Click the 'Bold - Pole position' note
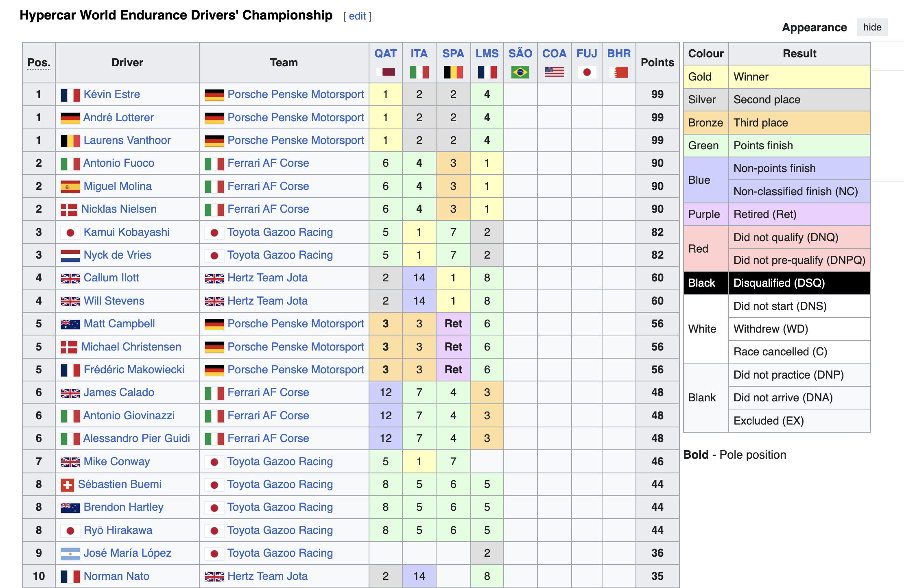904x588 pixels. (x=735, y=455)
